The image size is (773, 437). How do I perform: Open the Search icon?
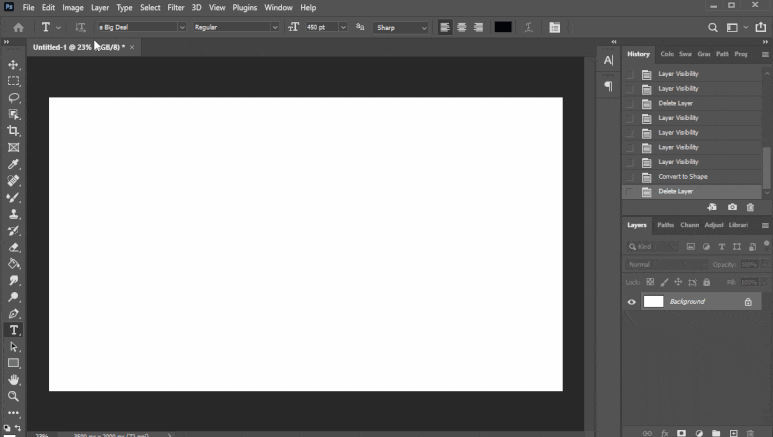click(713, 28)
